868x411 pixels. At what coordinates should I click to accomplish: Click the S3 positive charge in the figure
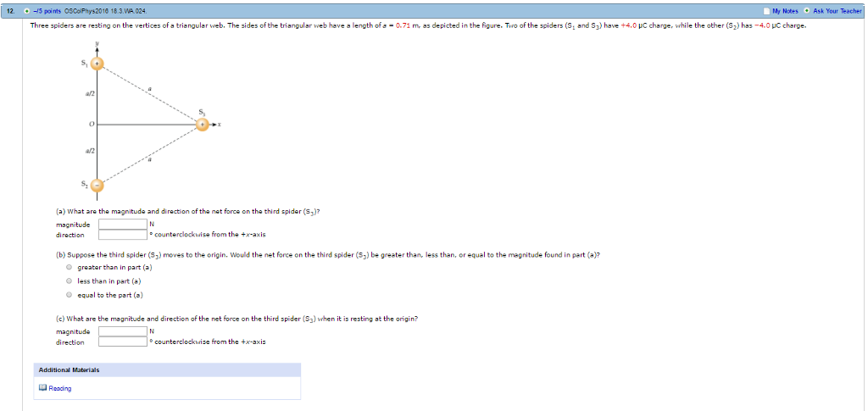point(203,125)
